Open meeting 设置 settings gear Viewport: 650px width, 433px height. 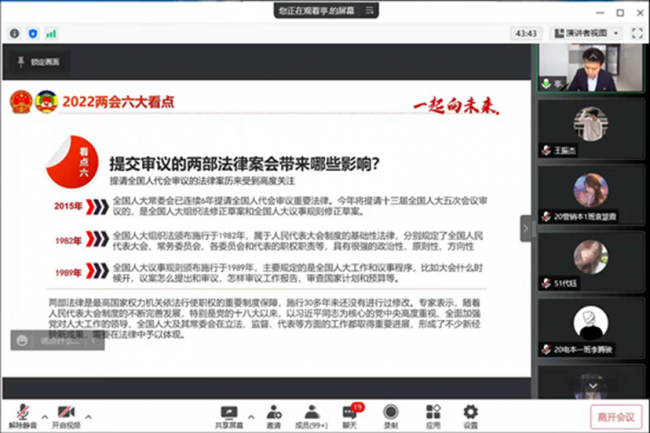click(470, 414)
